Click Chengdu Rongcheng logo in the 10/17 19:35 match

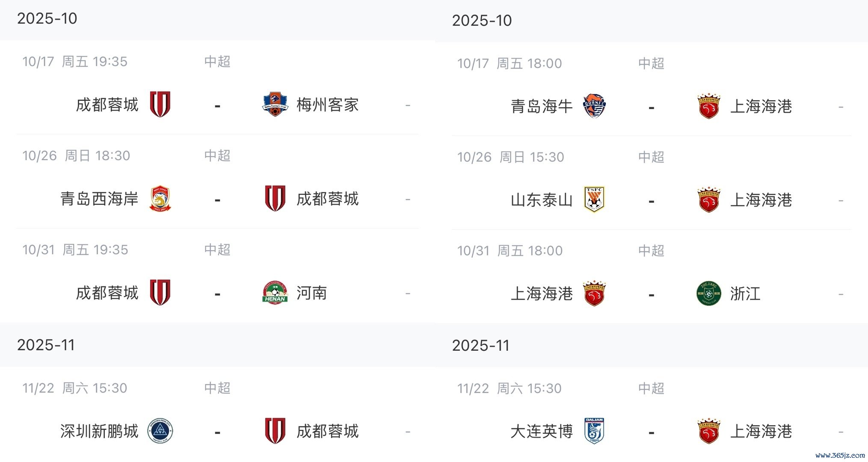pyautogui.click(x=160, y=104)
